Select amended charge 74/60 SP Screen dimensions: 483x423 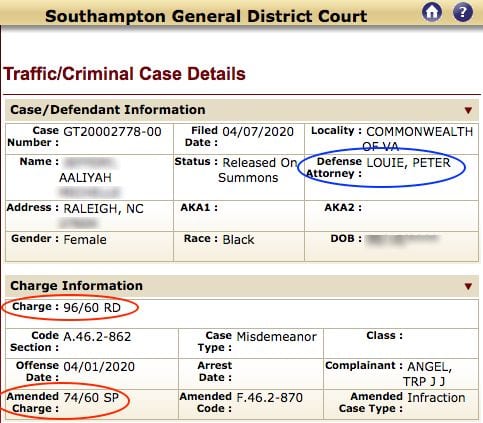[91, 397]
